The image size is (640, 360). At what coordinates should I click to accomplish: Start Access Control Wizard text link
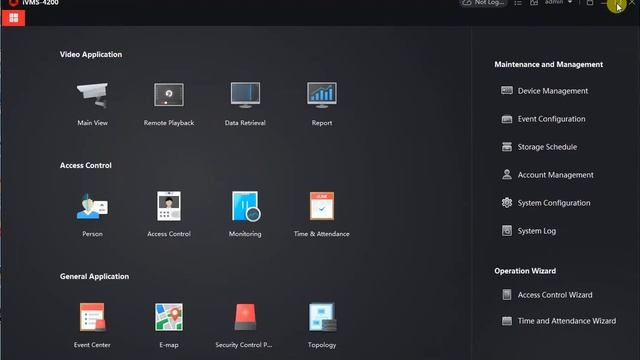(x=555, y=295)
